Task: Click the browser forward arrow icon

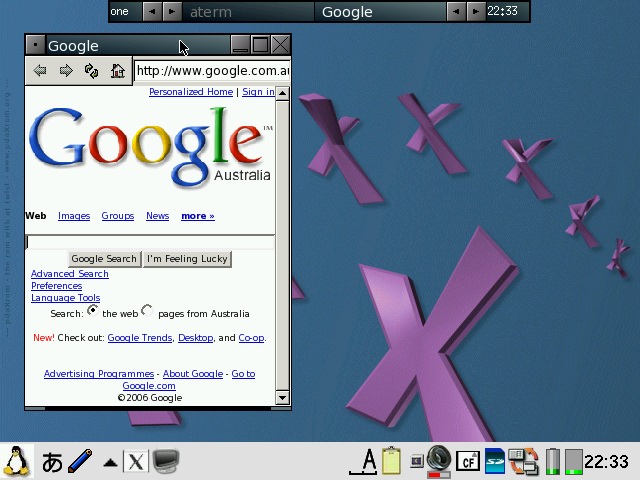Action: [x=66, y=70]
